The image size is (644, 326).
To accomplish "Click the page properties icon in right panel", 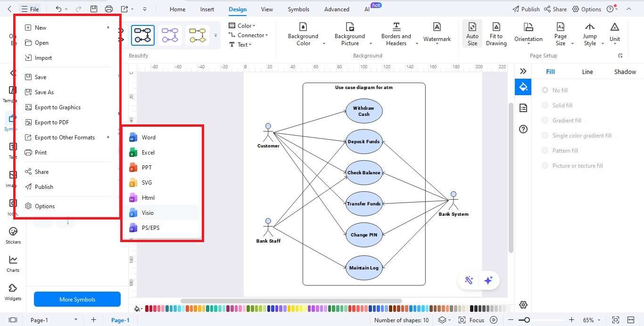I will click(x=523, y=108).
